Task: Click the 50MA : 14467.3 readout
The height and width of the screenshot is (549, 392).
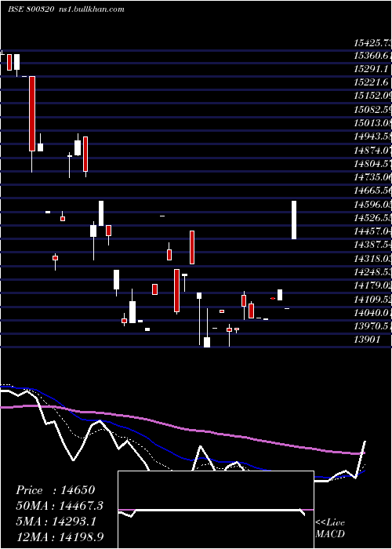Action: 60,506
